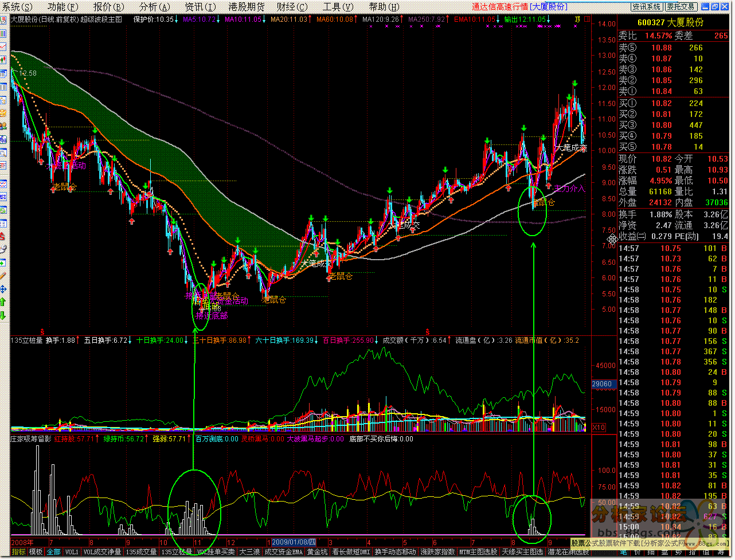Open the 财经(C) menu
The height and width of the screenshot is (560, 735).
pos(292,7)
